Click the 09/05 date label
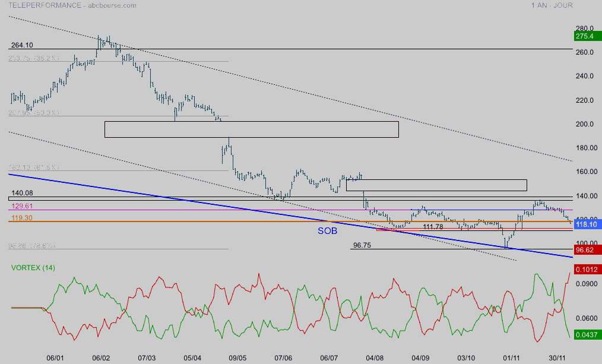The image size is (602, 364). [x=237, y=358]
